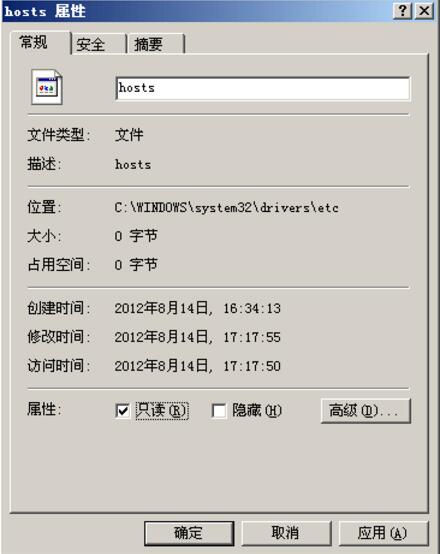This screenshot has width=440, height=554.
Task: Click the 隐藏(H) label text
Action: click(257, 411)
